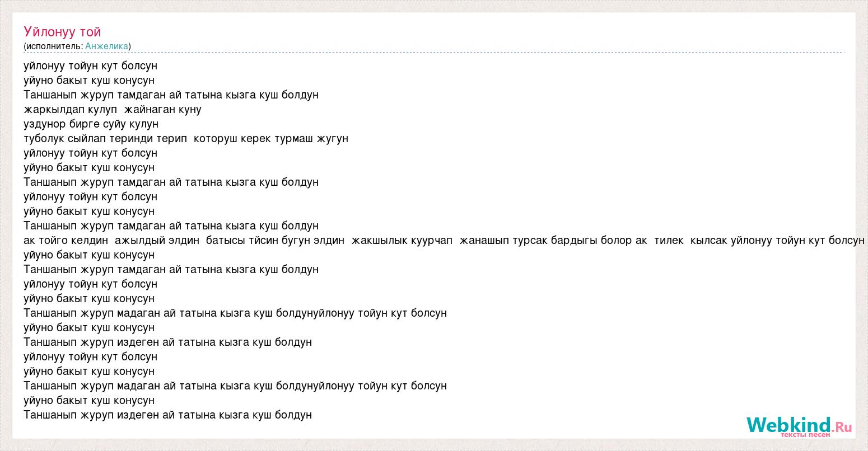
Task: Click the word 'куурчап' in the lyrics
Action: point(431,240)
